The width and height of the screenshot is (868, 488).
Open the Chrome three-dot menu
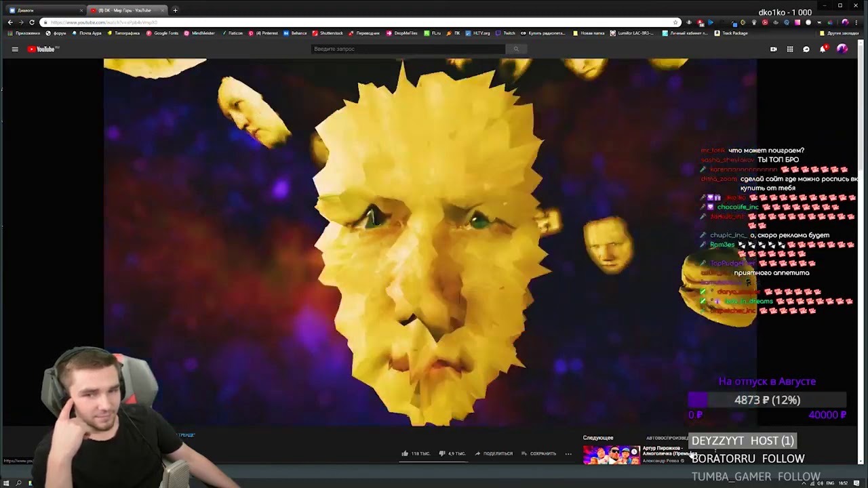(856, 22)
